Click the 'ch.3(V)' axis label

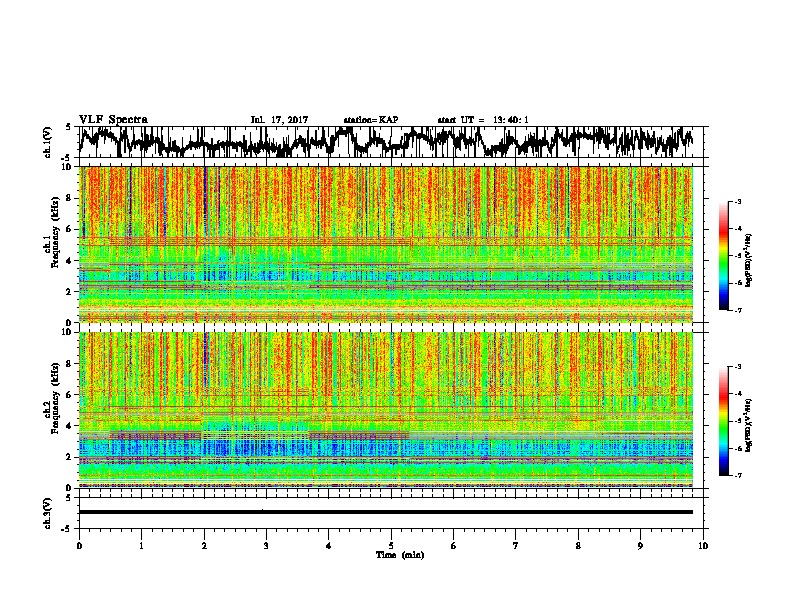[x=47, y=513]
